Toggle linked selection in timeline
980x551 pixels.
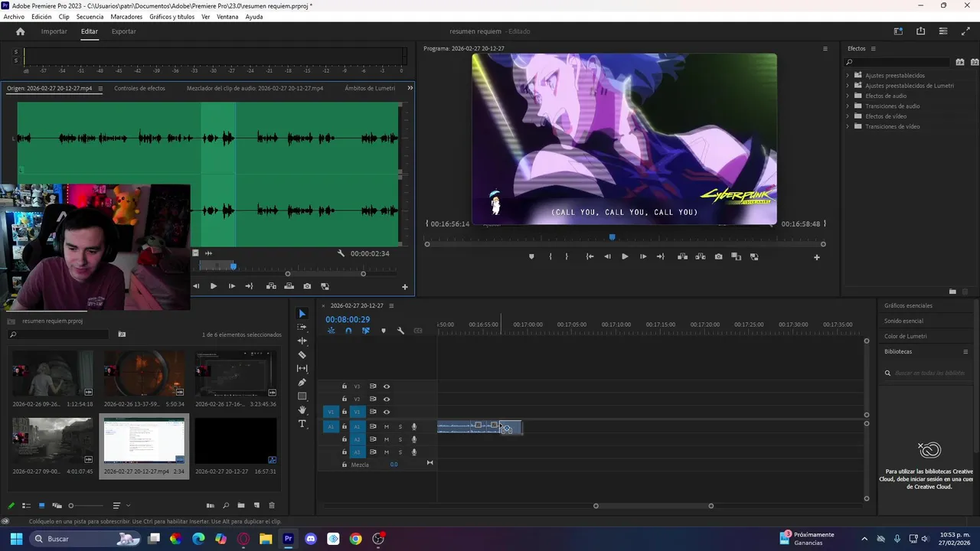[366, 331]
